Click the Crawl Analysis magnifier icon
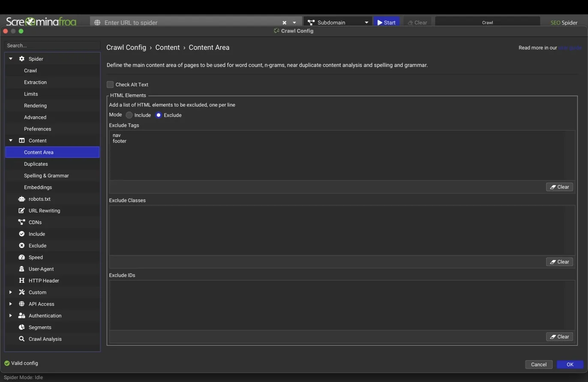The width and height of the screenshot is (588, 382). [x=22, y=339]
